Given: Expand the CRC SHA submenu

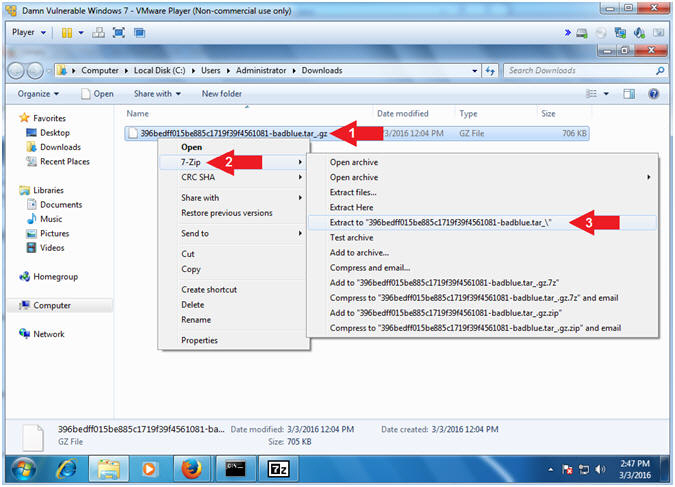Looking at the screenshot, I should [x=234, y=177].
